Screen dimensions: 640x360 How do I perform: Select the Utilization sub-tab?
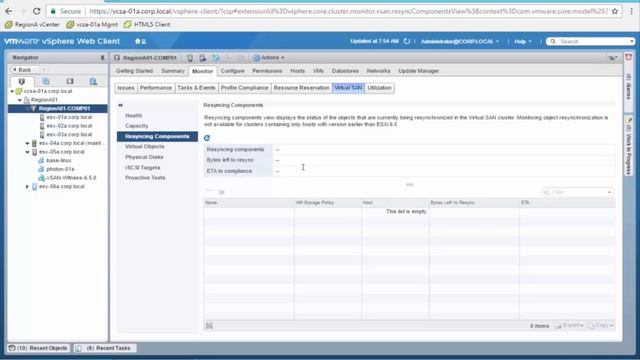tap(379, 88)
